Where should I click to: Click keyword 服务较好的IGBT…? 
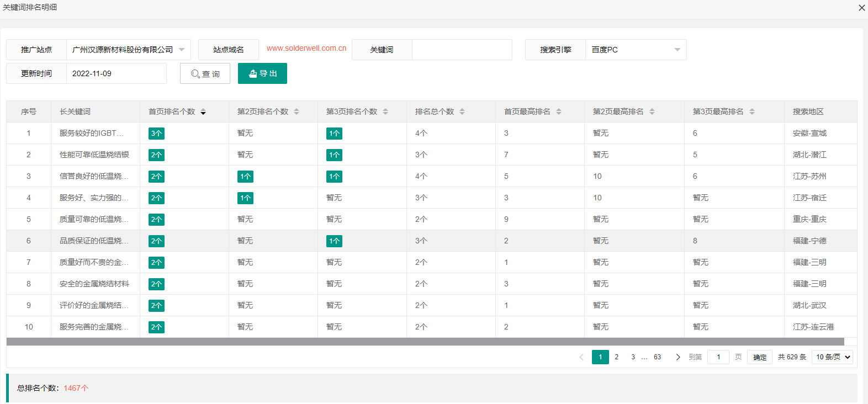pos(92,133)
